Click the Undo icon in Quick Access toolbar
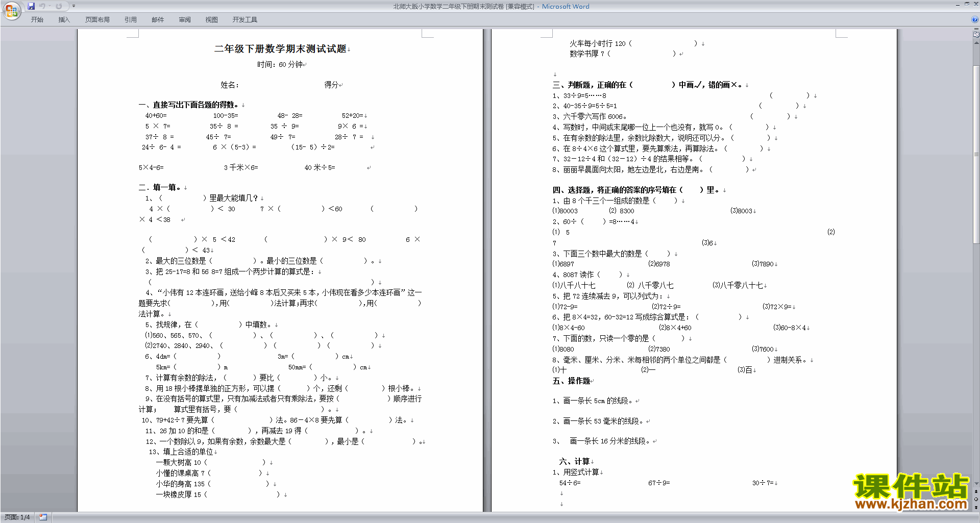The width and height of the screenshot is (980, 523). [x=42, y=6]
